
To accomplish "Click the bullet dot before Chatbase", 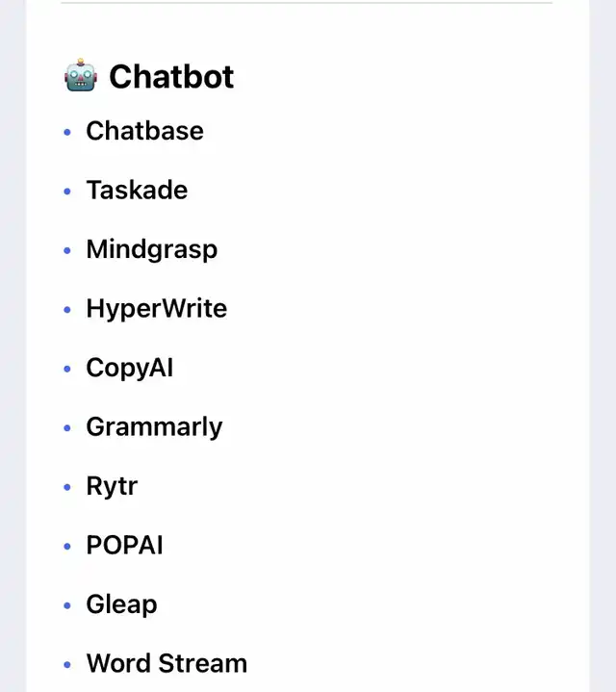I will click(67, 132).
